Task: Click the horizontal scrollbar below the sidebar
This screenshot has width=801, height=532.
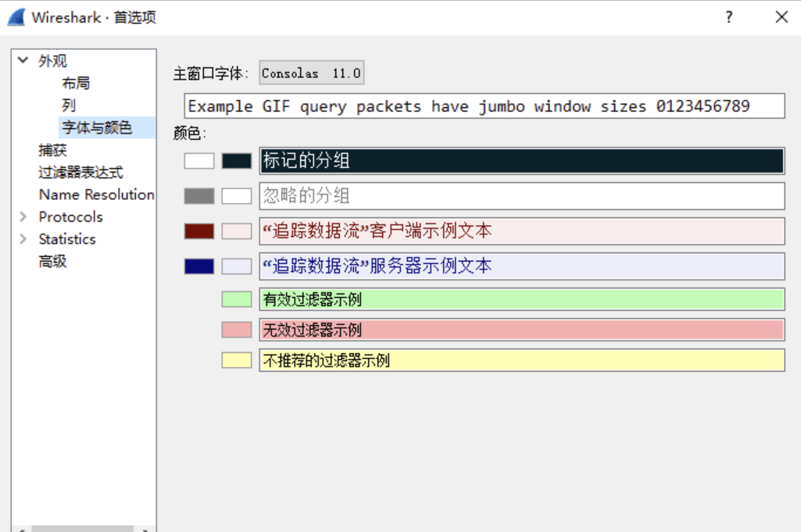Action: click(82, 528)
